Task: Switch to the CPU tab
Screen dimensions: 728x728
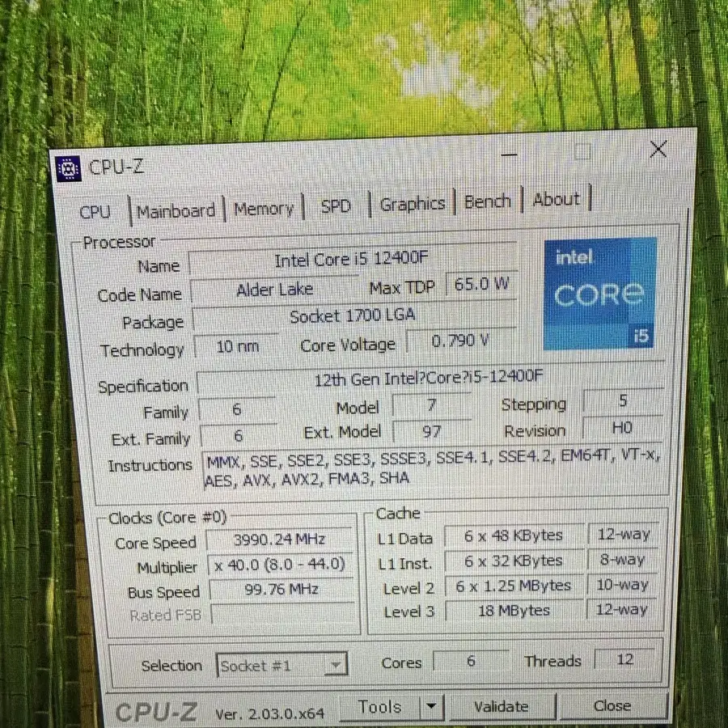Action: [95, 212]
